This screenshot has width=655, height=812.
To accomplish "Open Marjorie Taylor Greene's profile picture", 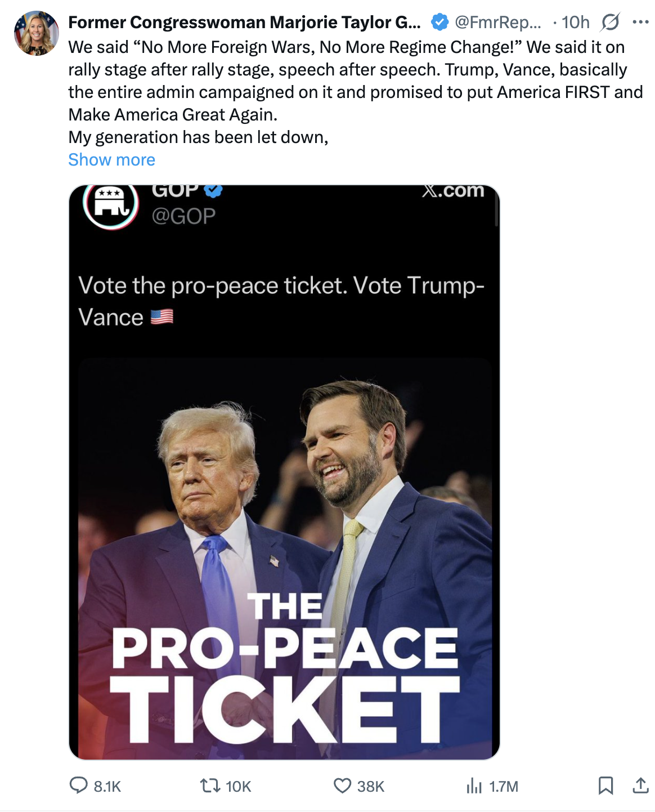I will tap(36, 33).
